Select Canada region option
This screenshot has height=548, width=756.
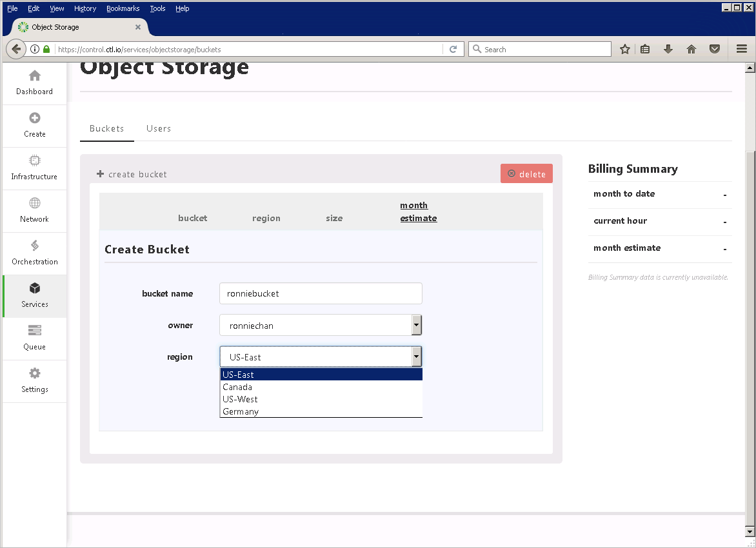pyautogui.click(x=321, y=387)
